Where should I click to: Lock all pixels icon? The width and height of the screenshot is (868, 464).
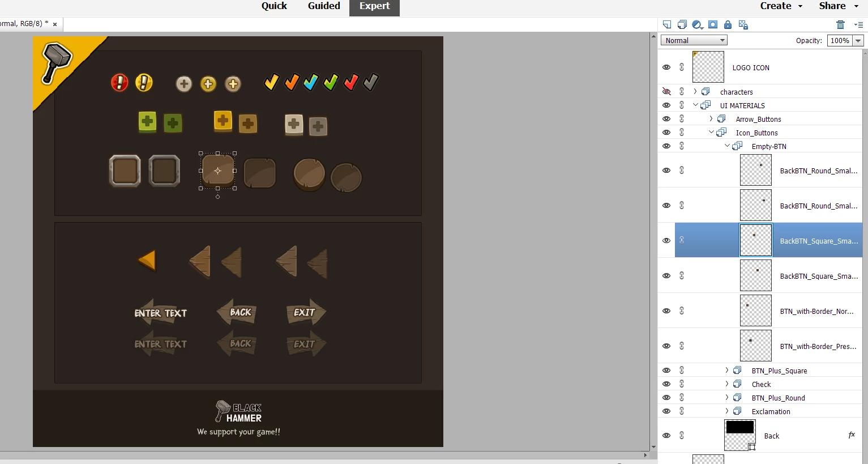point(728,24)
